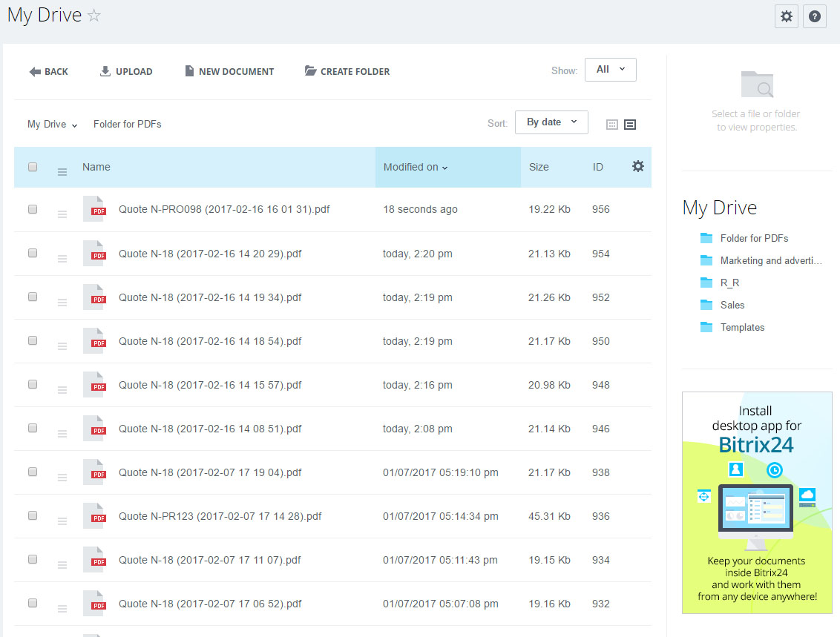The width and height of the screenshot is (840, 637).
Task: Open Templates folder in My Drive sidebar
Action: click(742, 327)
